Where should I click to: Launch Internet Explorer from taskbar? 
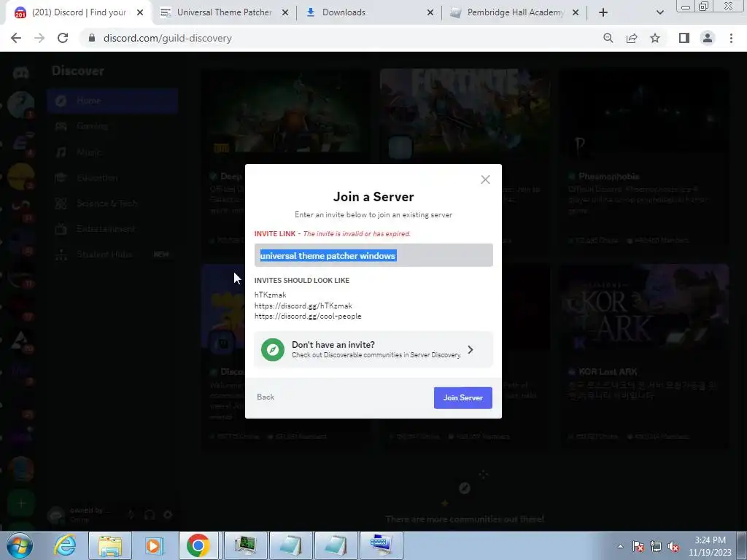click(65, 545)
